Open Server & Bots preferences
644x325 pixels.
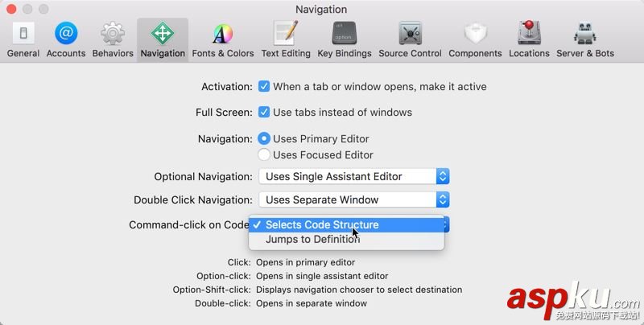(584, 40)
